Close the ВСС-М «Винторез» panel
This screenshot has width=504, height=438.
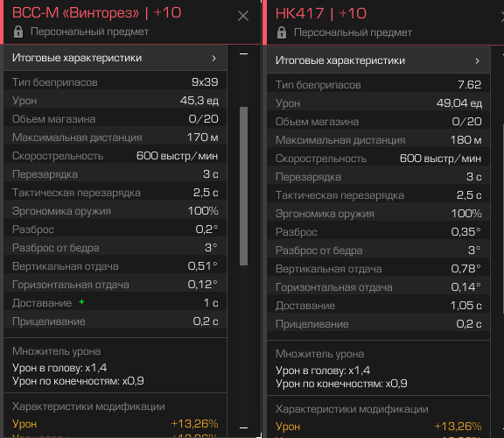click(x=243, y=16)
